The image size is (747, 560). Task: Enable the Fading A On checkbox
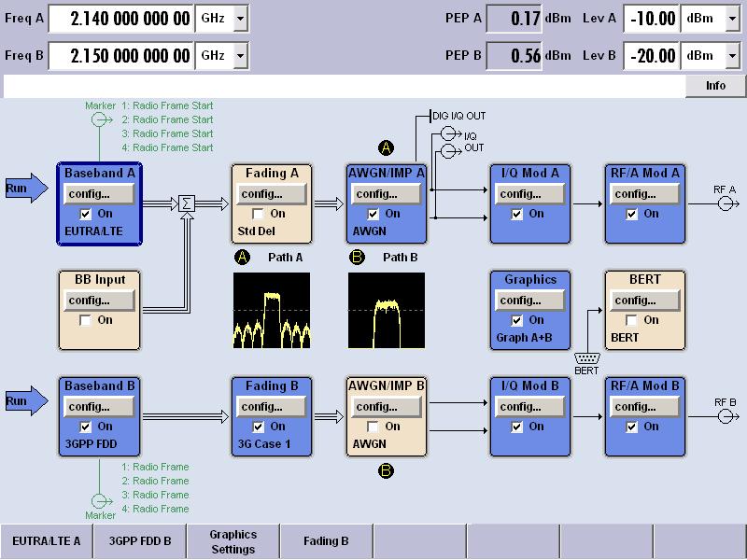point(258,214)
